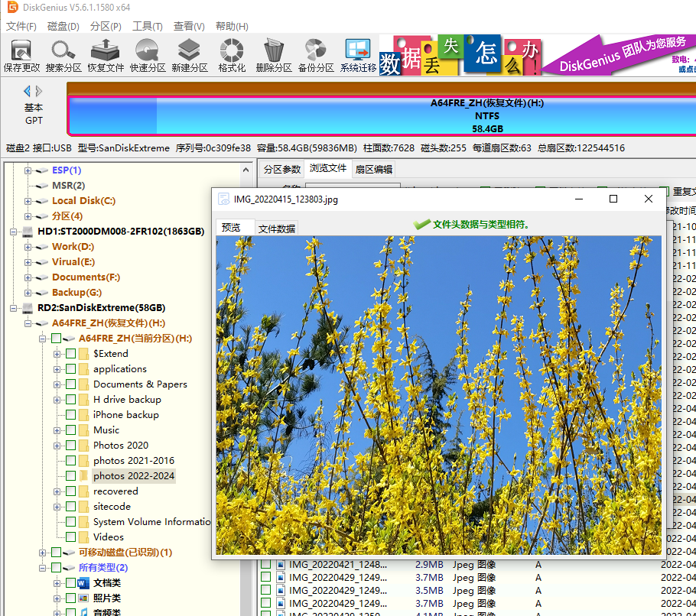Viewport: 696px width, 616px height.
Task: Enable the checkbox for the Videos folder
Action: coord(70,537)
